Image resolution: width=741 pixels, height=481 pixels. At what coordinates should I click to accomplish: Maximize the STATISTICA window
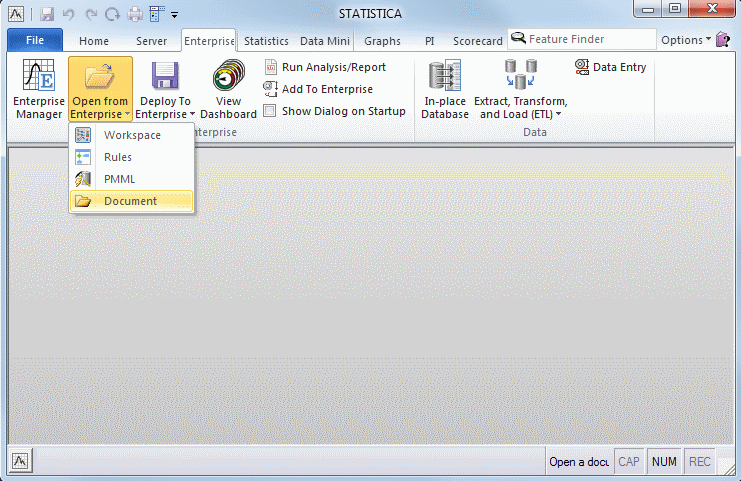pyautogui.click(x=675, y=9)
